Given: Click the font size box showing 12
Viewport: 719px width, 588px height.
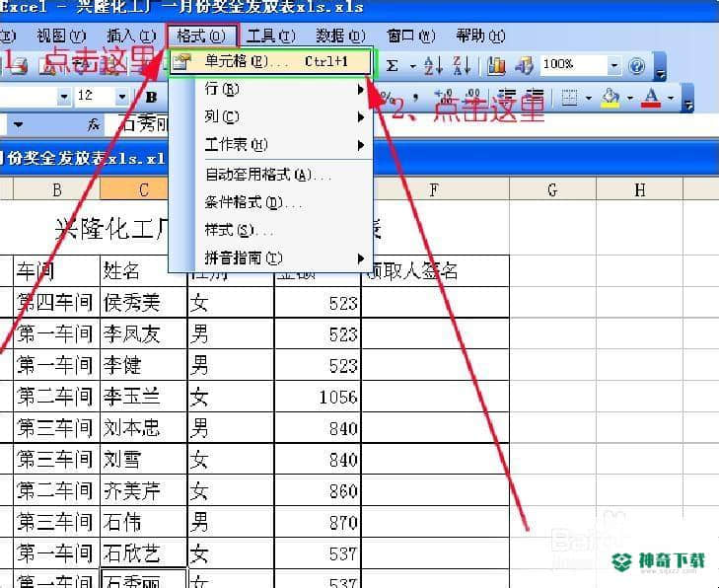Looking at the screenshot, I should (95, 97).
